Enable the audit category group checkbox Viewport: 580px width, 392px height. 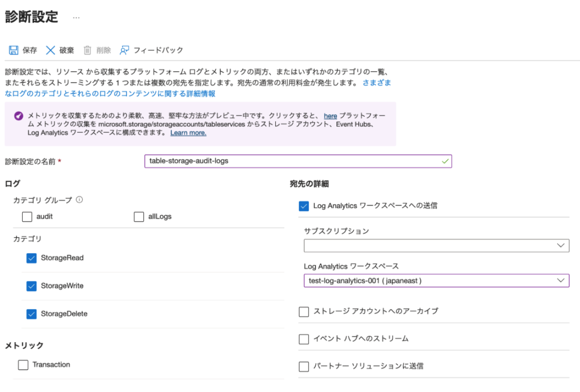(27, 216)
